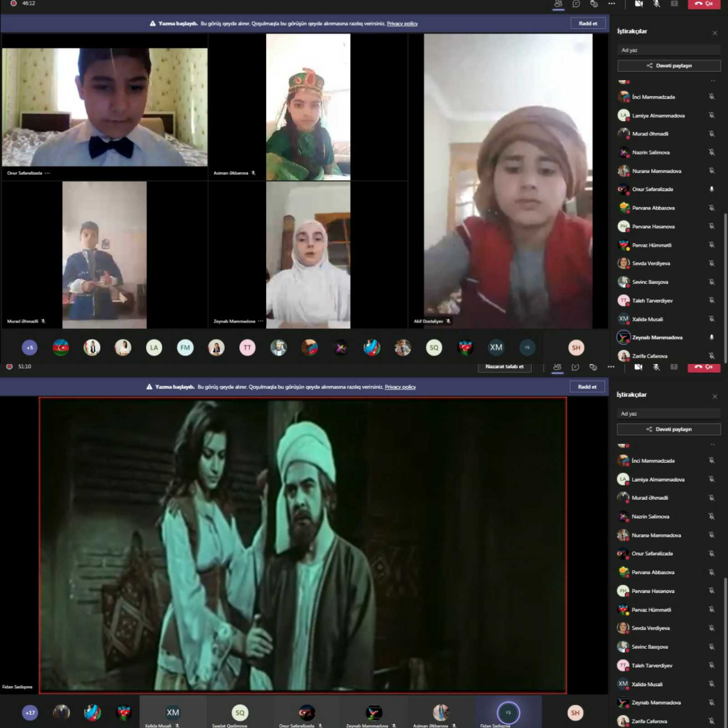Click SH avatar in 46:12 meeting strip
This screenshot has width=728, height=728.
(576, 348)
